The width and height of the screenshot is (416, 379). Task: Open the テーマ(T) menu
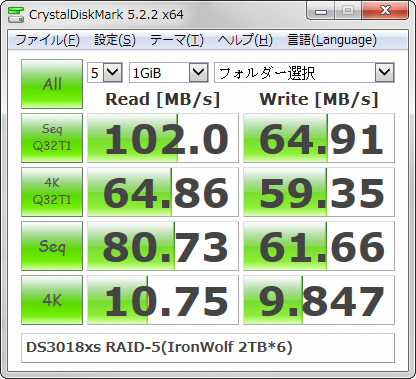[x=177, y=40]
